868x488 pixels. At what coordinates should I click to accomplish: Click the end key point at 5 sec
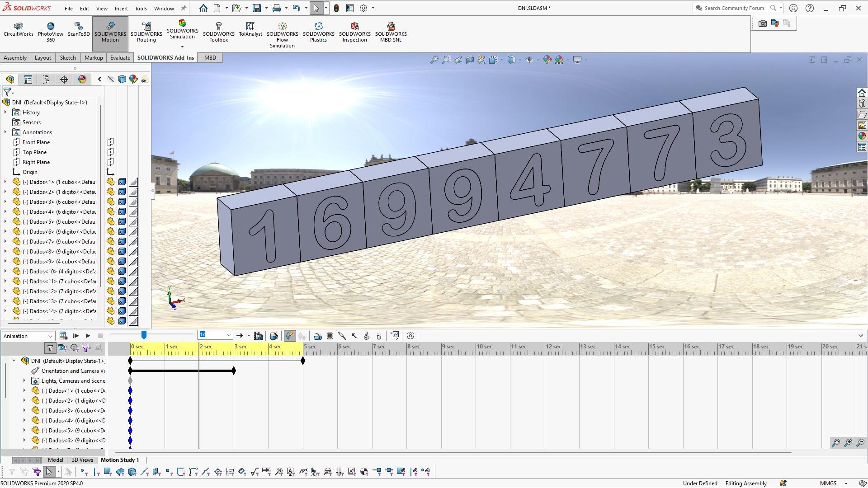[303, 361]
